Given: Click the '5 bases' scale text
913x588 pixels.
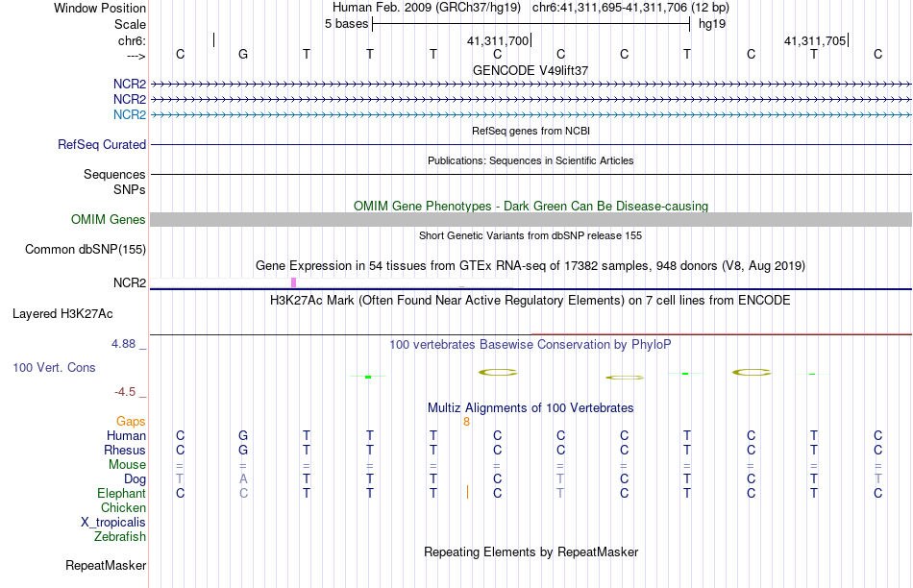Looking at the screenshot, I should 346,24.
